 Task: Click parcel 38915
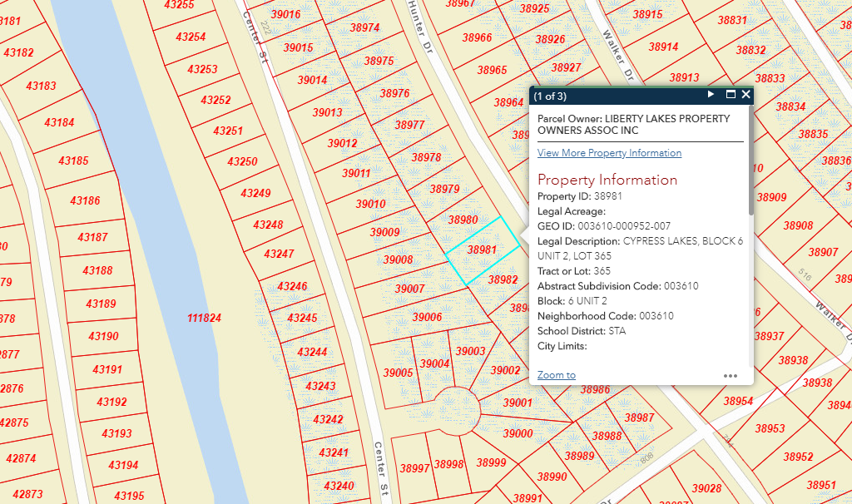pyautogui.click(x=647, y=15)
